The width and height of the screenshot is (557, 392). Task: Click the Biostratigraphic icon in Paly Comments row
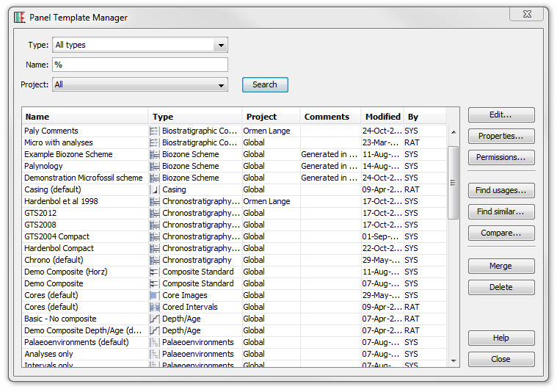pyautogui.click(x=155, y=131)
